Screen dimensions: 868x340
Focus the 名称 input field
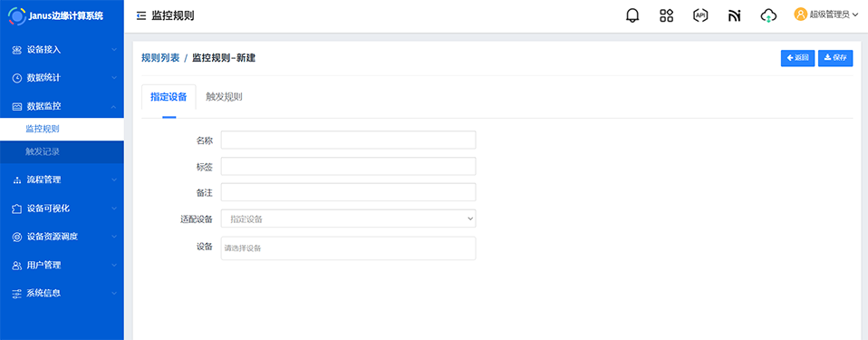[348, 141]
